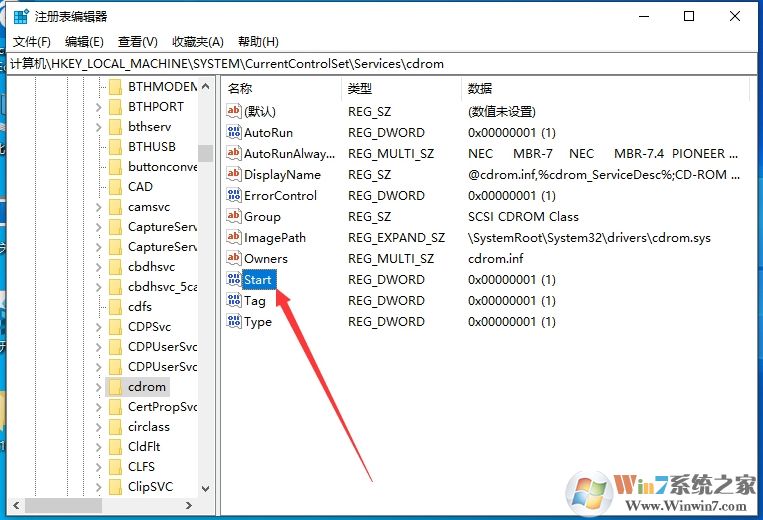Screen dimensions: 763x520
Task: Expand the camsvc tree node
Action: [x=99, y=207]
